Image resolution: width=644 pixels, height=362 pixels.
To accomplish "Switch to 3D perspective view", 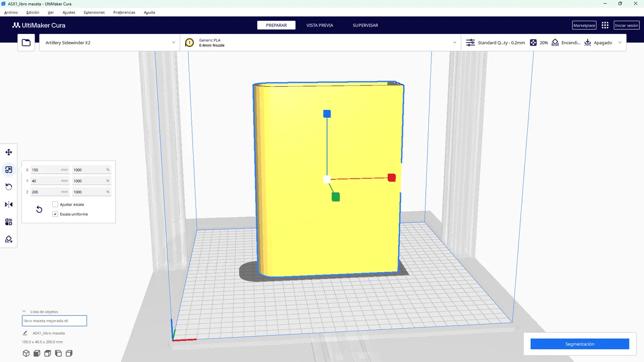I will pyautogui.click(x=26, y=353).
